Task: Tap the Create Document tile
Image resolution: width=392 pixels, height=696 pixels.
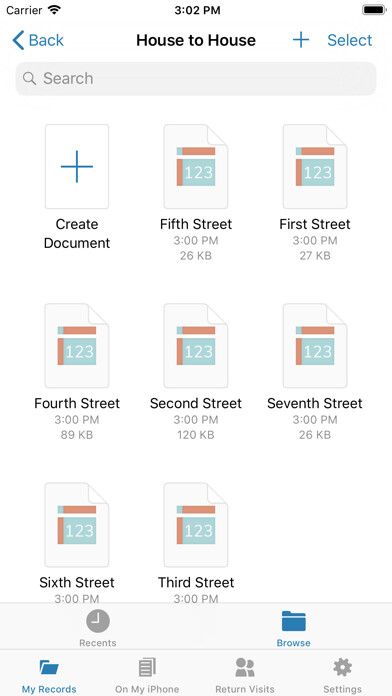Action: click(x=77, y=166)
